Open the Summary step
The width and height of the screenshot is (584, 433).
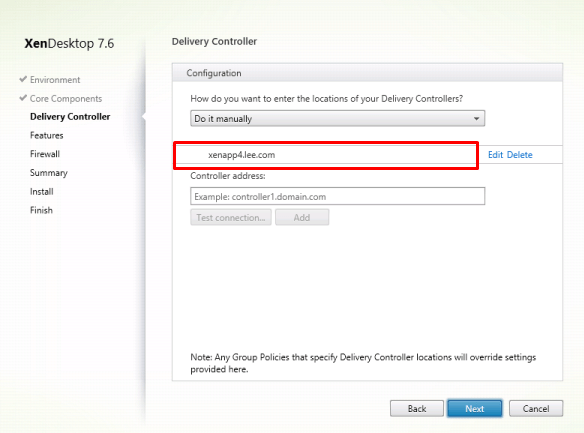[x=49, y=173]
